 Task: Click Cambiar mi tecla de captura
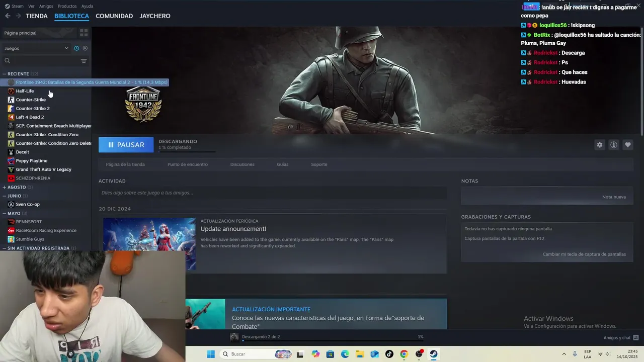click(584, 254)
